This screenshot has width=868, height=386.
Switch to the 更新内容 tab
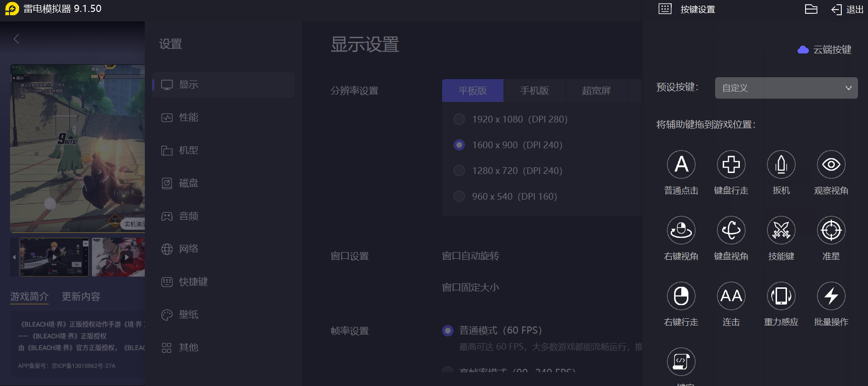(x=81, y=297)
